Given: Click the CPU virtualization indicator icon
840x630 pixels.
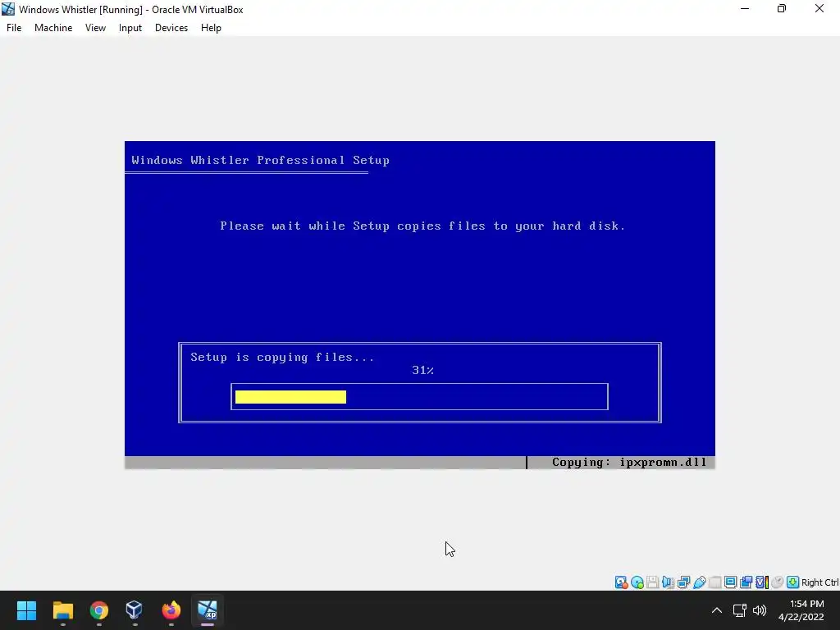Looking at the screenshot, I should 762,582.
